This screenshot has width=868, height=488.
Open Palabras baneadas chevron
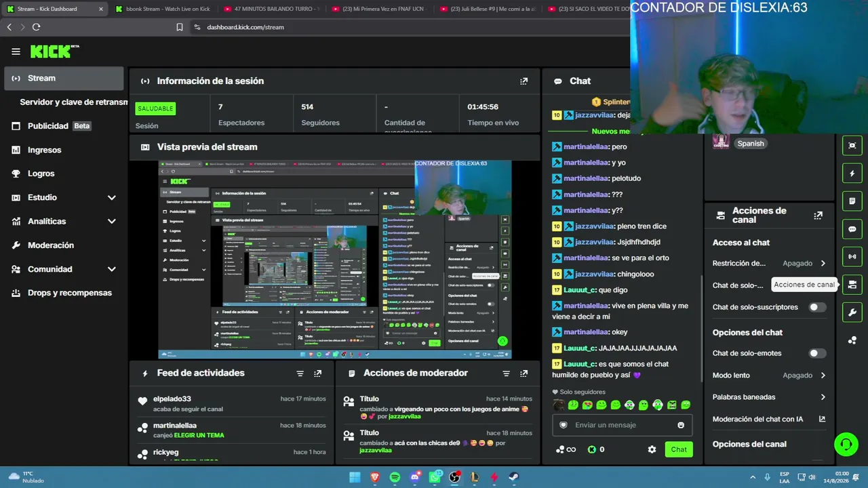pyautogui.click(x=823, y=397)
